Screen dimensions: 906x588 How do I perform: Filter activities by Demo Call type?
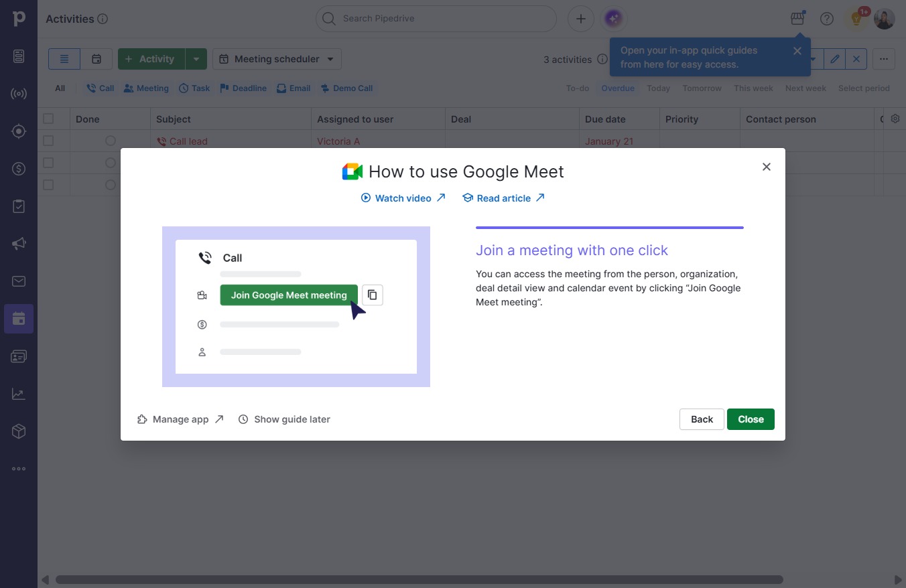[346, 88]
